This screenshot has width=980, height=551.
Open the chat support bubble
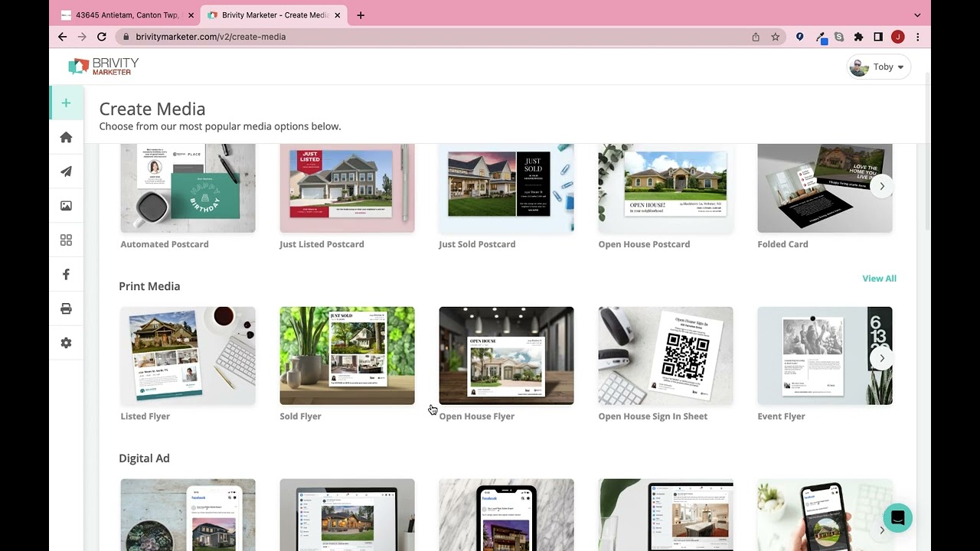pos(897,517)
